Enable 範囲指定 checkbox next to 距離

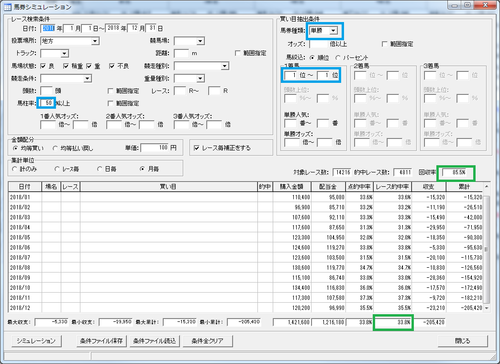[238, 53]
